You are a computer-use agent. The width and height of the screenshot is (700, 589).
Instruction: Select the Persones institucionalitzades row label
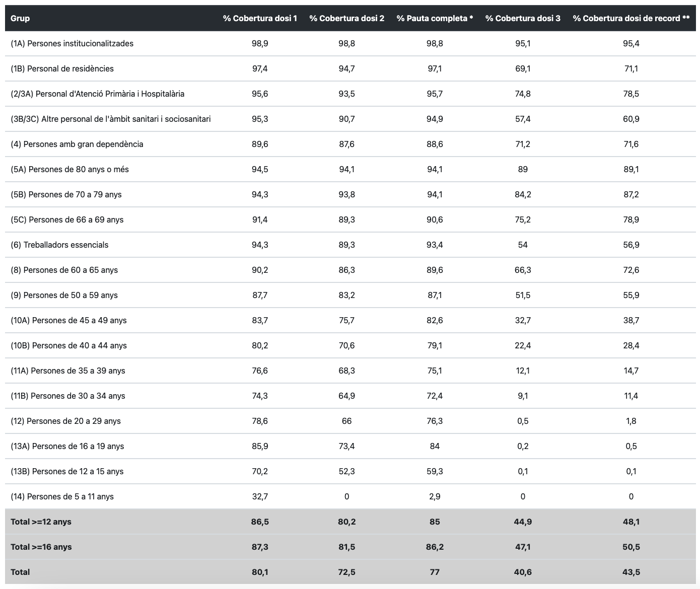(72, 43)
